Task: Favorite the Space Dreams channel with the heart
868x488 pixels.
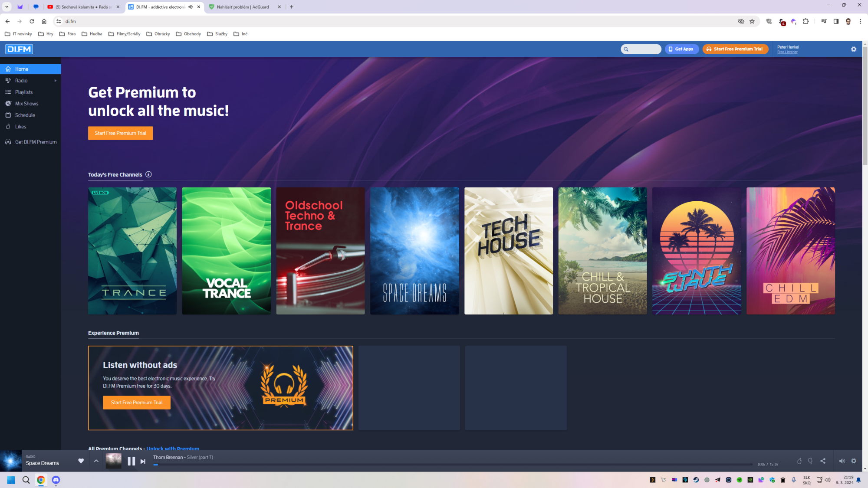Action: [81, 461]
